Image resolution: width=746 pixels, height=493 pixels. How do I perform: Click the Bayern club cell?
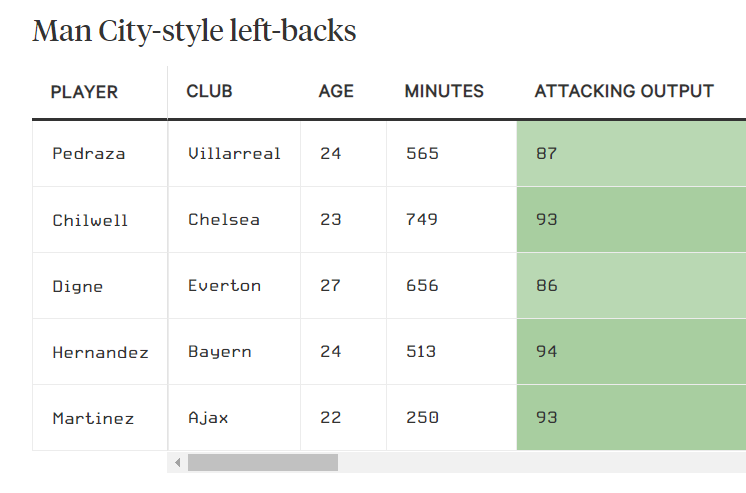point(234,352)
